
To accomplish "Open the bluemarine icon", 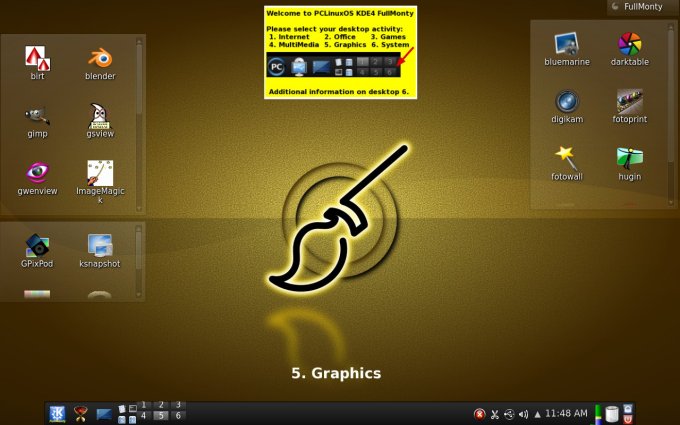I will (567, 44).
